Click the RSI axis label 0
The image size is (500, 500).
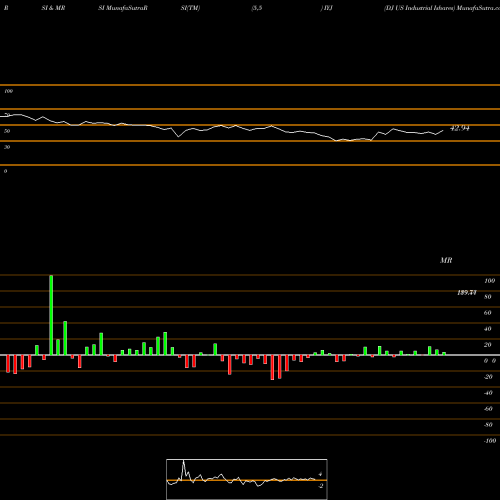pos(5,171)
